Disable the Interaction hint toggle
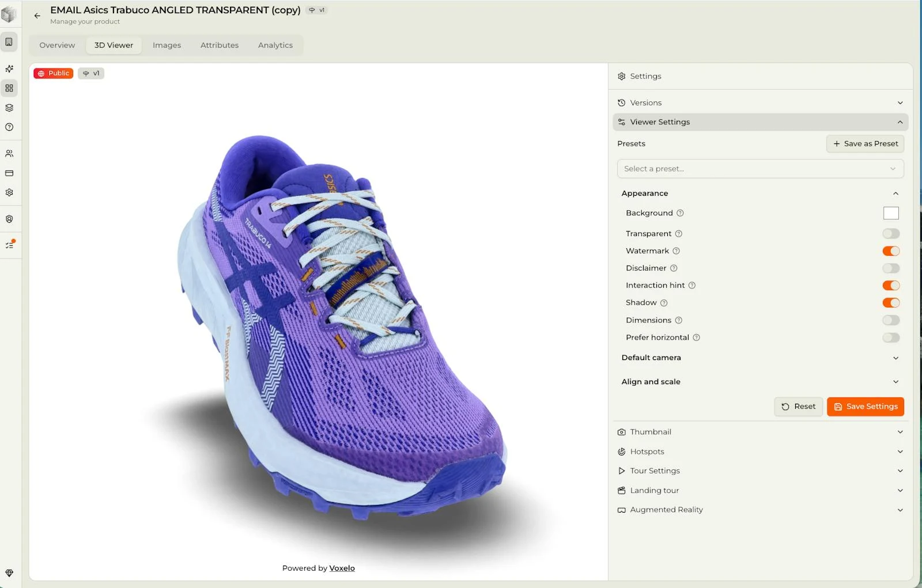The width and height of the screenshot is (922, 588). click(891, 286)
